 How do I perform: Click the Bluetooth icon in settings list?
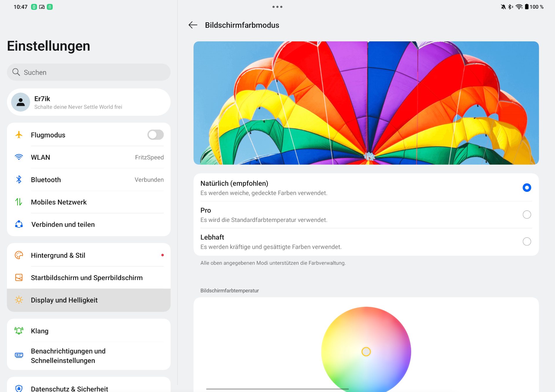(19, 180)
